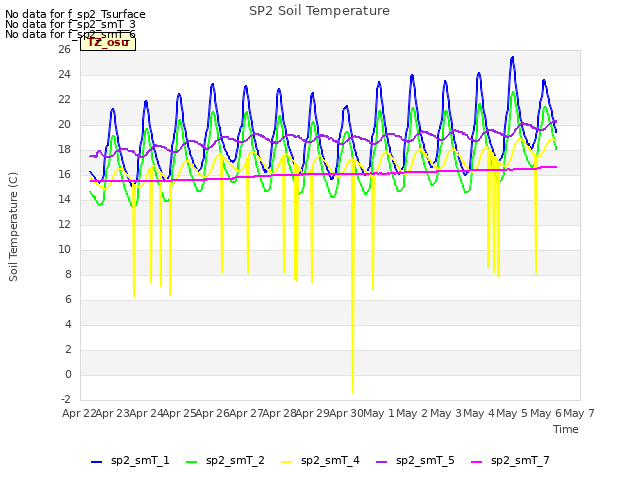Click the May 3 x-axis tick label

point(446,413)
